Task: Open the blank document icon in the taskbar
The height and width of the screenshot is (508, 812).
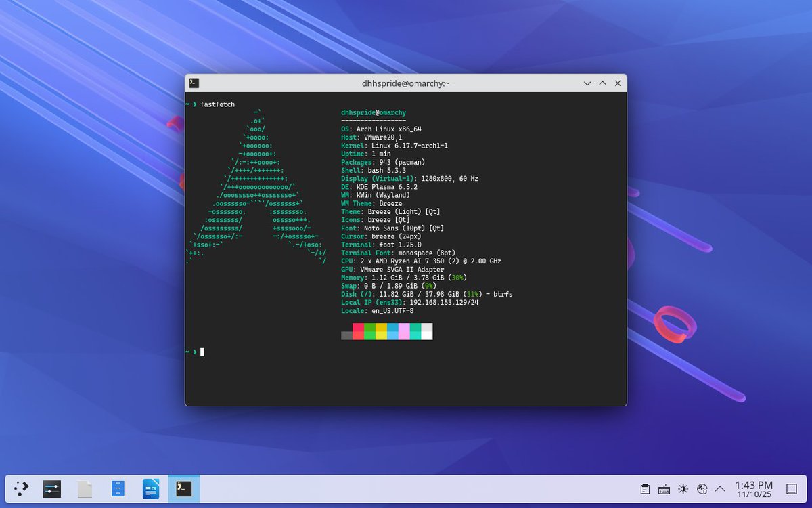Action: (85, 489)
